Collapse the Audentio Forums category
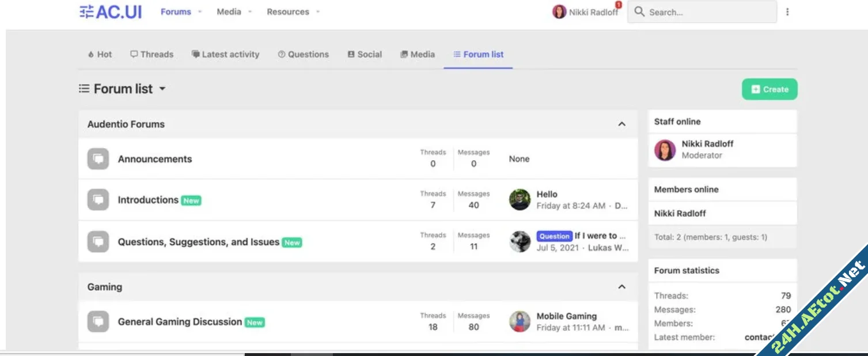Viewport: 868px width, 356px height. [621, 124]
